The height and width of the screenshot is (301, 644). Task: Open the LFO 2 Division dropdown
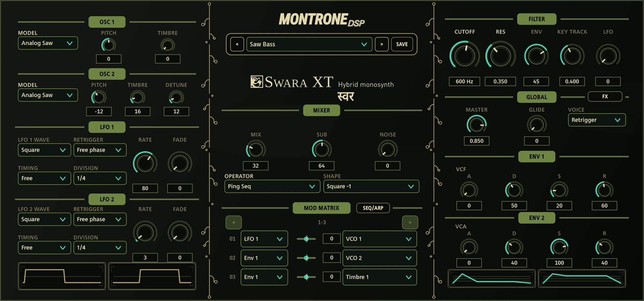(x=100, y=248)
